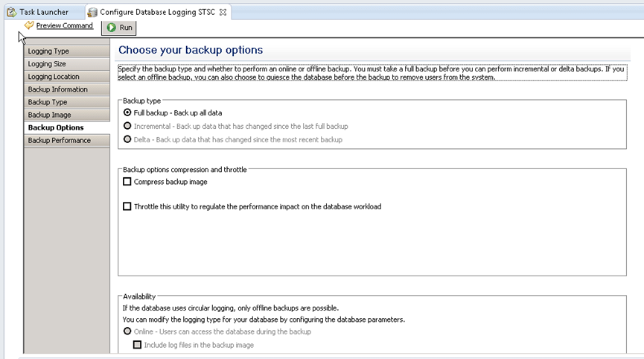644x359 pixels.
Task: Select the Configure Database Logging STSC tab
Action: [x=158, y=12]
